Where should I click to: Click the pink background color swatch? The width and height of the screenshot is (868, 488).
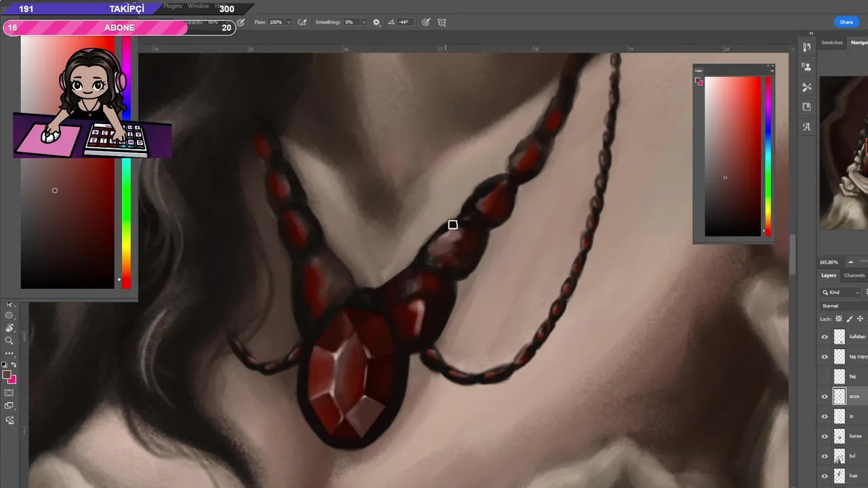click(12, 380)
